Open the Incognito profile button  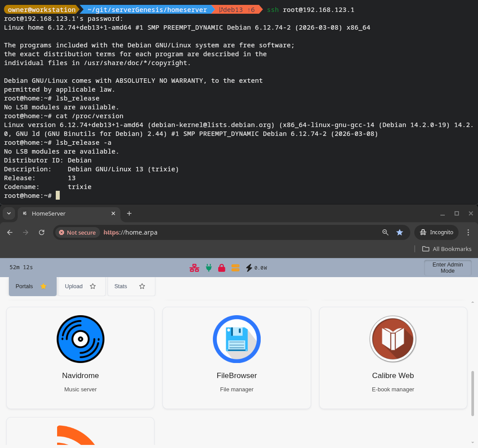pos(436,232)
